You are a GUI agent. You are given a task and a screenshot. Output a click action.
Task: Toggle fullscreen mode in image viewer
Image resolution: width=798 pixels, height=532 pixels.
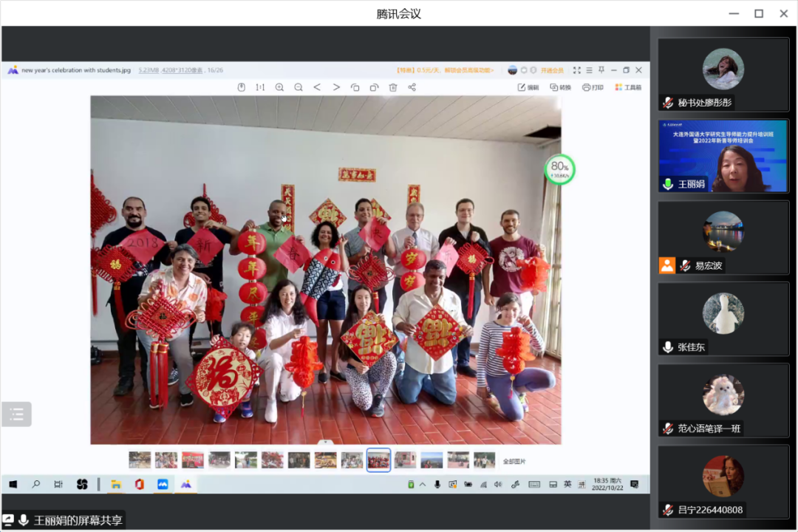577,70
